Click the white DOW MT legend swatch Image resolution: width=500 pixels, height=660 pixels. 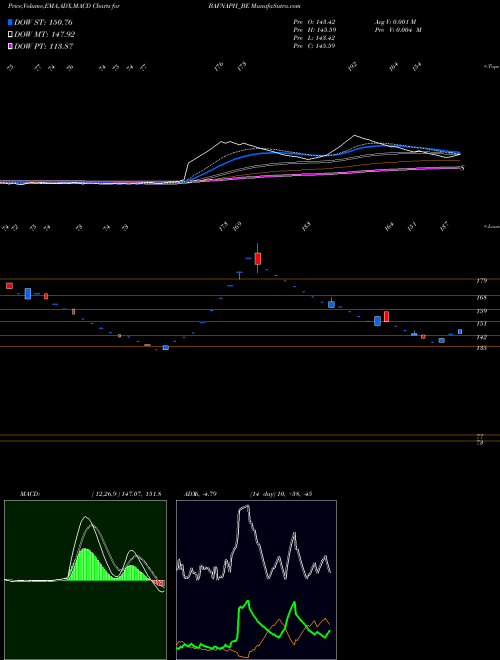click(x=10, y=34)
